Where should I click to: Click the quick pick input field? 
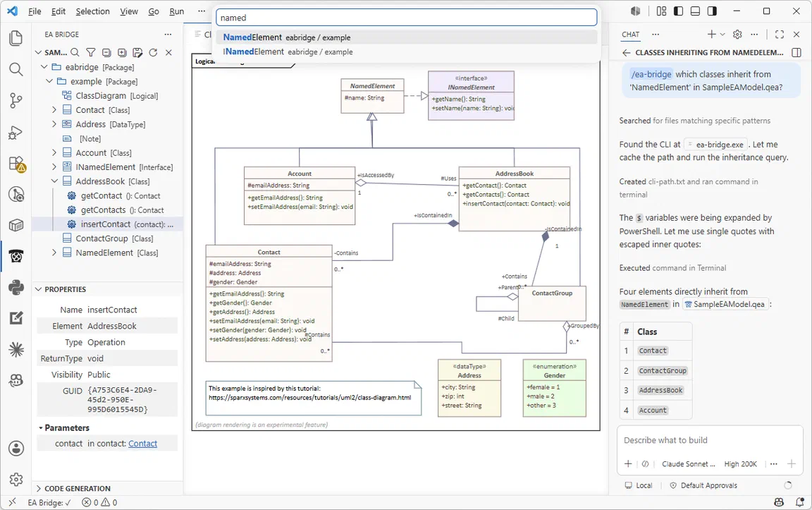pyautogui.click(x=407, y=18)
